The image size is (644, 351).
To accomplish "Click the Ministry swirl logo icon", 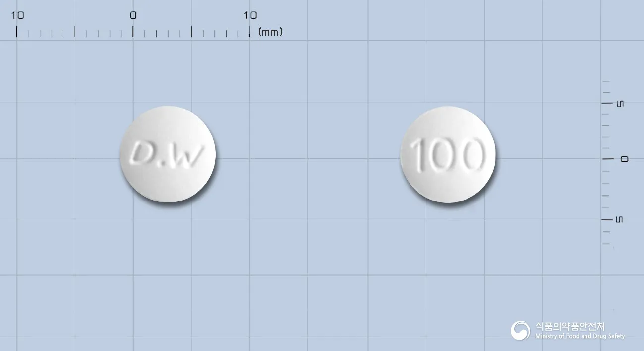I will (x=521, y=330).
